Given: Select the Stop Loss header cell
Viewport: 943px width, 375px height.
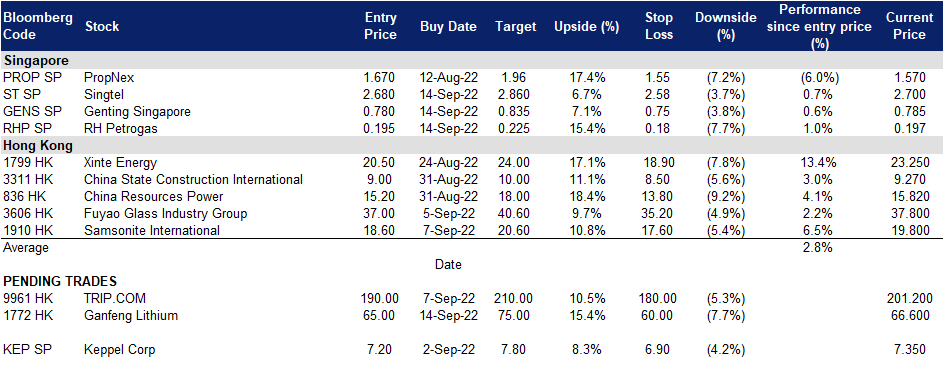Looking at the screenshot, I should pyautogui.click(x=660, y=26).
